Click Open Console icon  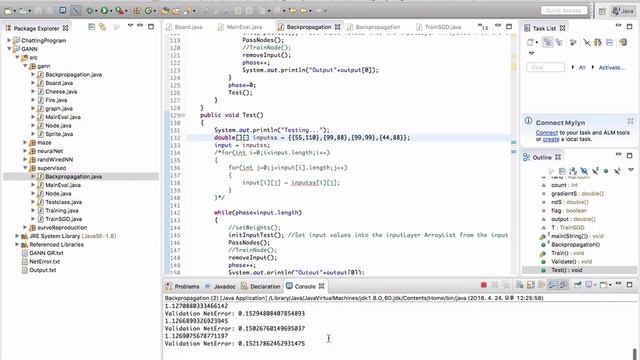coord(603,285)
